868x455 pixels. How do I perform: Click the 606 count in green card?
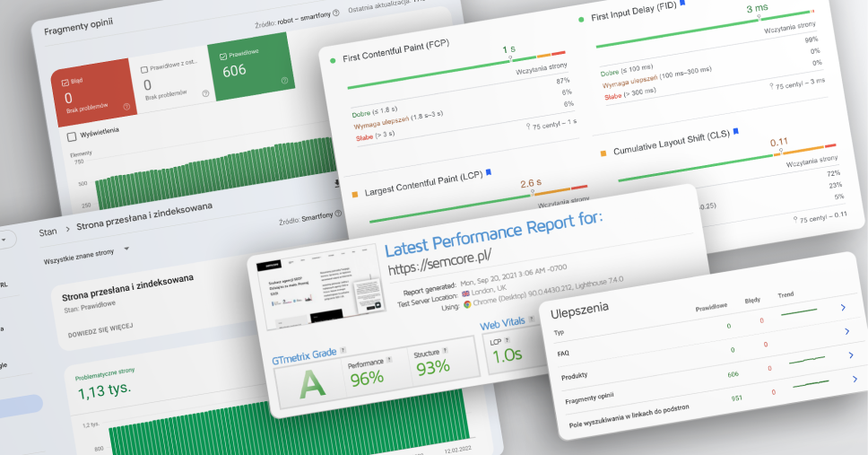pos(234,71)
